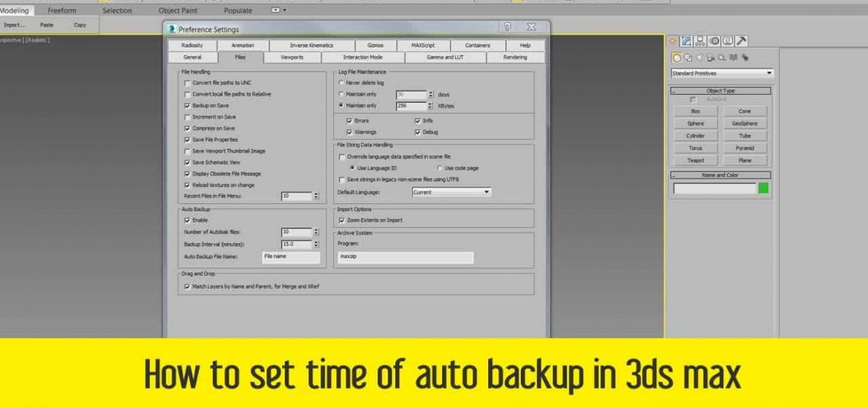Open the Motion command panel tab
This screenshot has height=408, width=868.
(714, 42)
